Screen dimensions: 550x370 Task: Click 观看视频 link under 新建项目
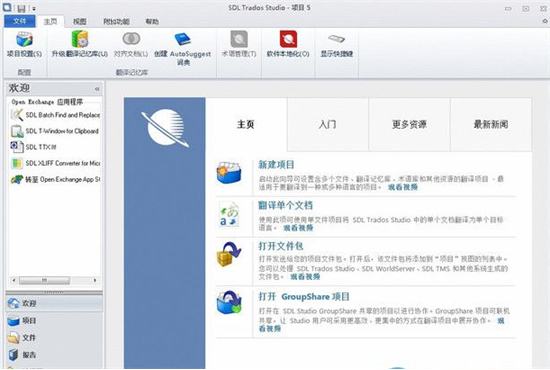403,187
